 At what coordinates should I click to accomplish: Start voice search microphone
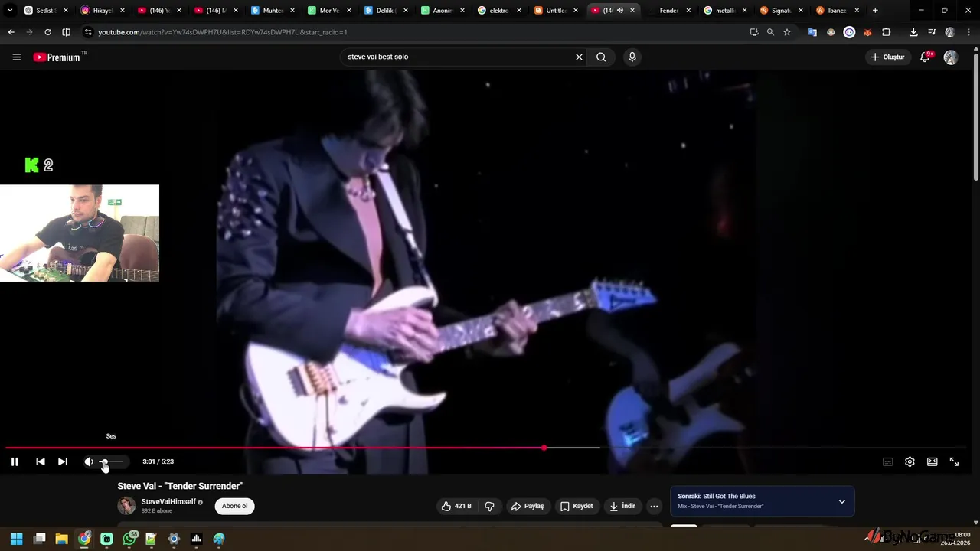click(x=632, y=57)
